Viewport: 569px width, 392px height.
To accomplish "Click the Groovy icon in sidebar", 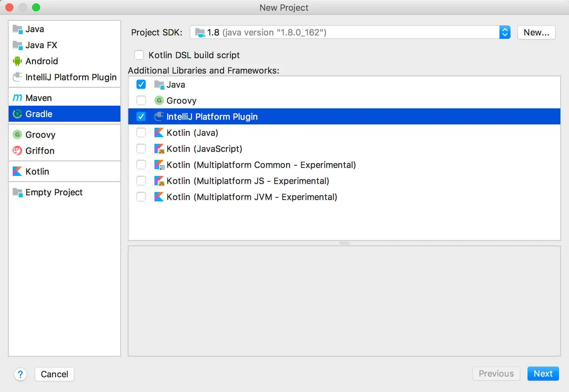I will [17, 134].
